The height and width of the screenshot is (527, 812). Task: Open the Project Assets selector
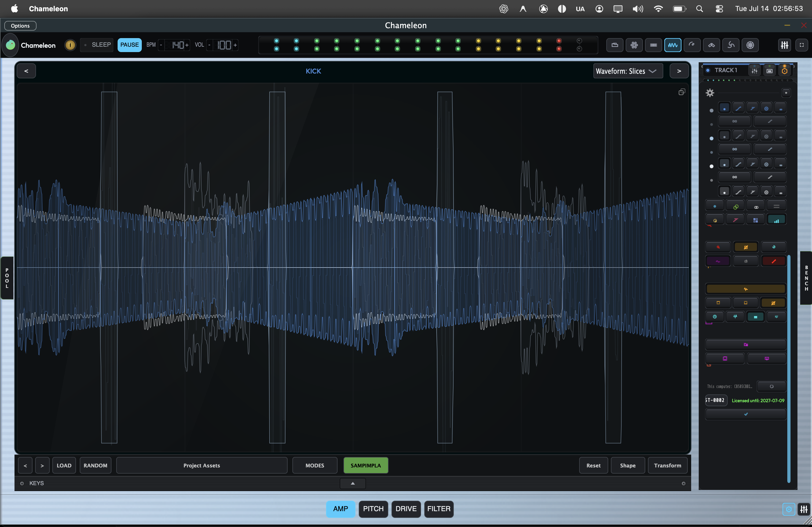[202, 466]
